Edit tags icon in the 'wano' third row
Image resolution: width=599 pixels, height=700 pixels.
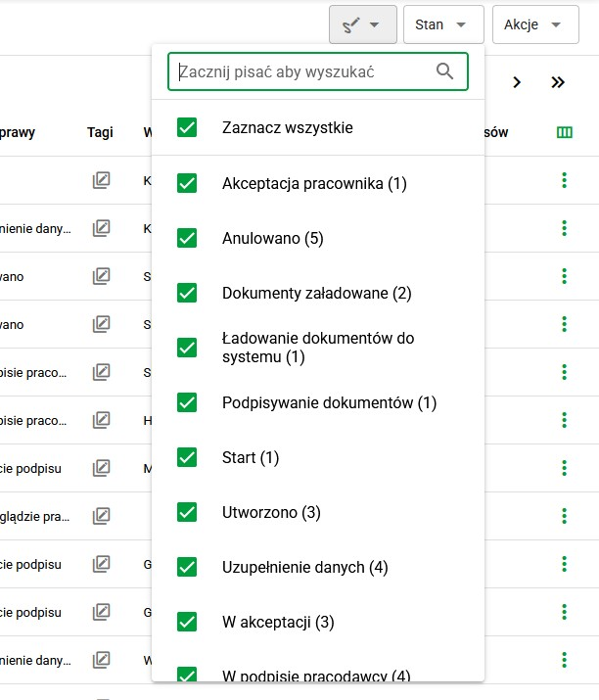tap(102, 276)
